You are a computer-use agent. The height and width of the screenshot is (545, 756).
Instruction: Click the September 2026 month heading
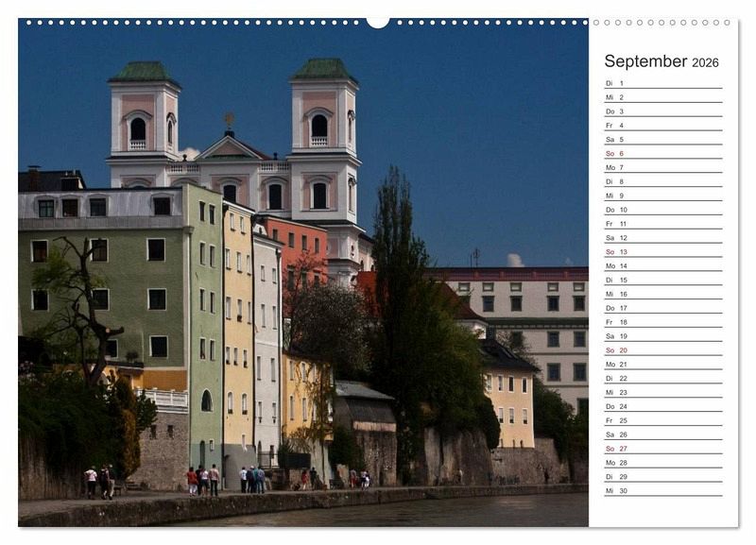coord(661,61)
